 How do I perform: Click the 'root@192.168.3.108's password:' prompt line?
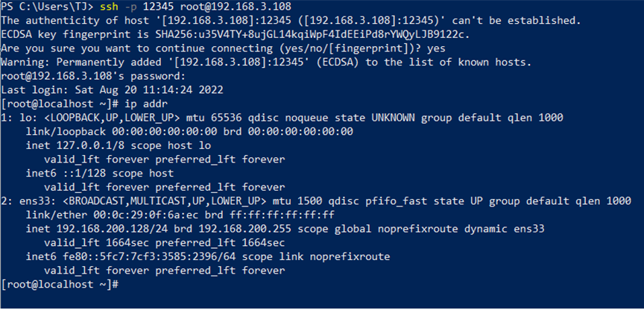click(x=93, y=76)
